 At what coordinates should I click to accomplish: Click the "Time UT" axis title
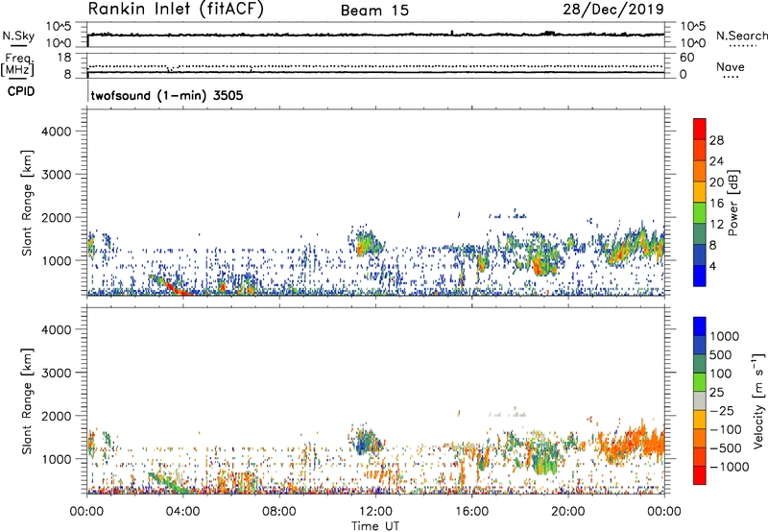click(375, 526)
